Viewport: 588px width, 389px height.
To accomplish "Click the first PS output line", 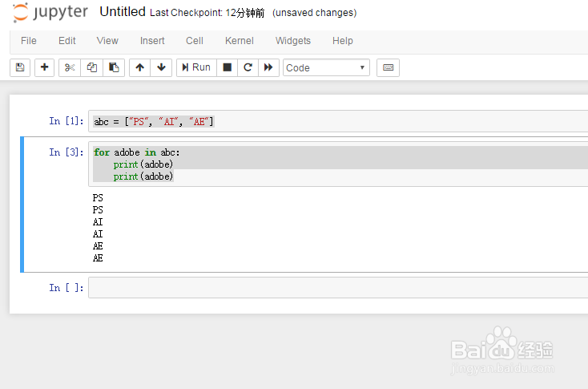I will pyautogui.click(x=98, y=198).
